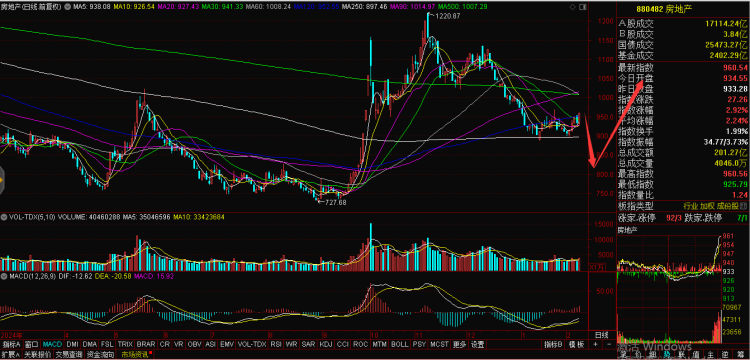This screenshot has height=360, width=750.
Task: Select the 势 trend mini-chart tab
Action: [x=666, y=355]
